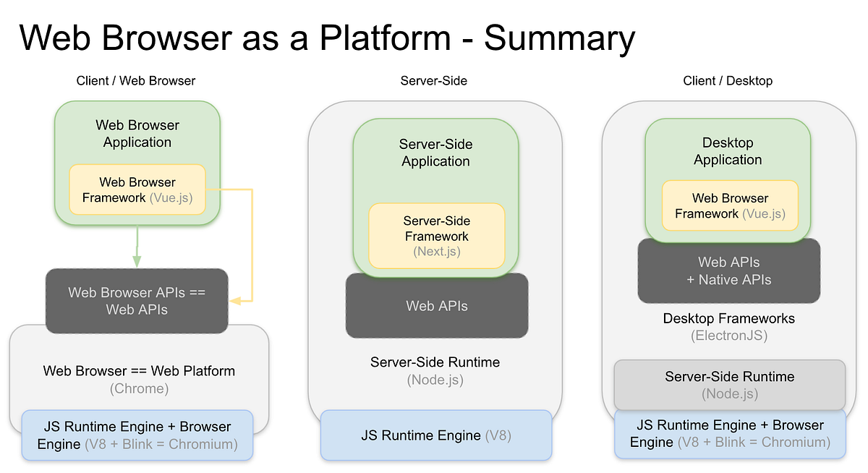Select the Web Browser Framework (Vue.js) box

137,189
